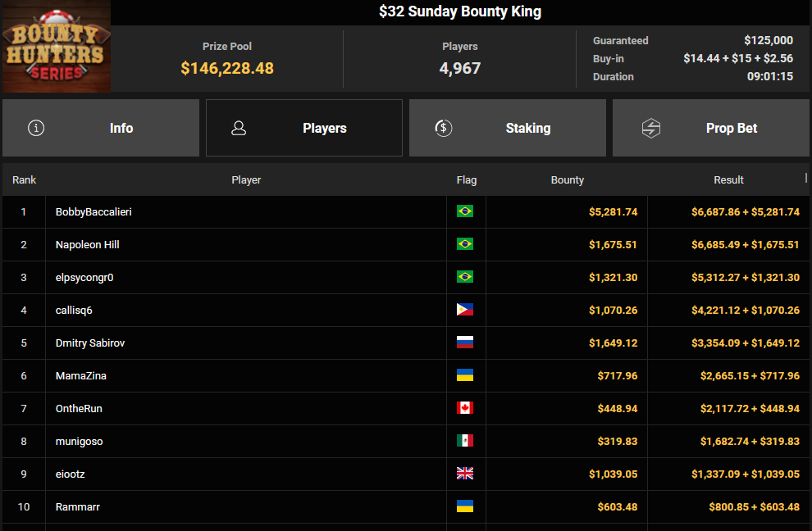Click Mexico flag in munigoso row
This screenshot has width=812, height=531.
click(x=465, y=441)
